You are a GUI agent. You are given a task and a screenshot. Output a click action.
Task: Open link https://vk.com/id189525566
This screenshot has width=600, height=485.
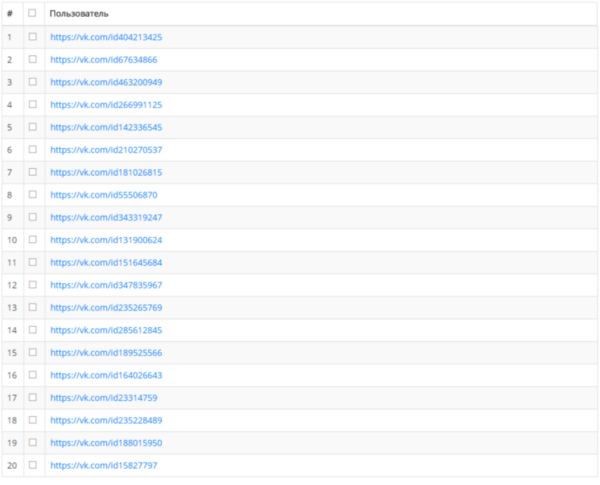(x=106, y=353)
